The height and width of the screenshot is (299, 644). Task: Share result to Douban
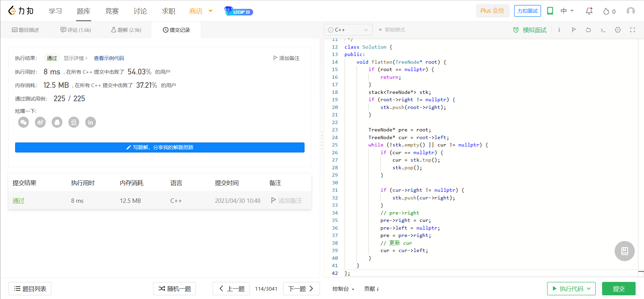(74, 122)
